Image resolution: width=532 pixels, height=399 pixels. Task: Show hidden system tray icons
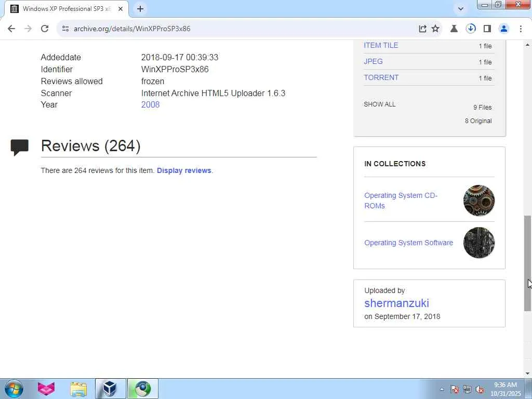442,389
